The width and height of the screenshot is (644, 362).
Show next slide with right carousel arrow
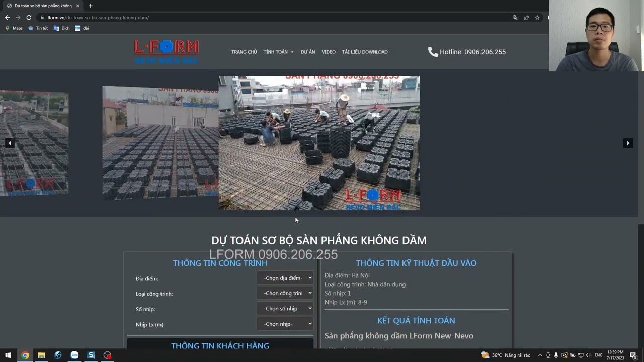pos(628,143)
